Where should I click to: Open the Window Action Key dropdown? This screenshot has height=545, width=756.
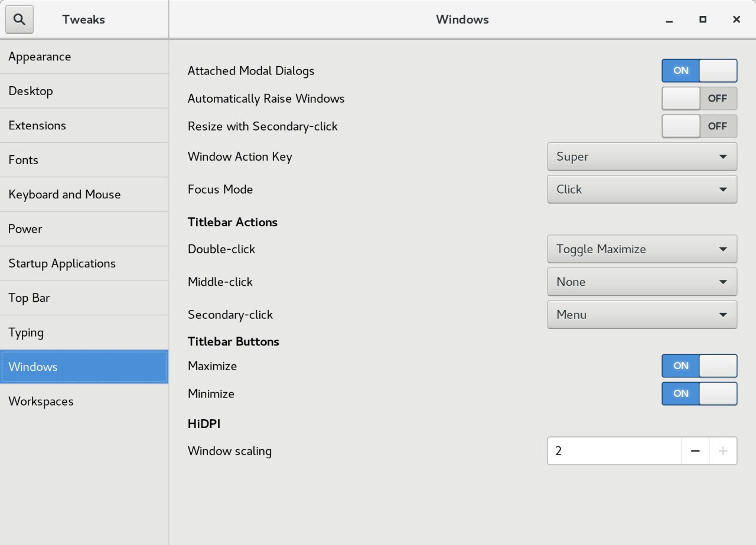coord(642,156)
